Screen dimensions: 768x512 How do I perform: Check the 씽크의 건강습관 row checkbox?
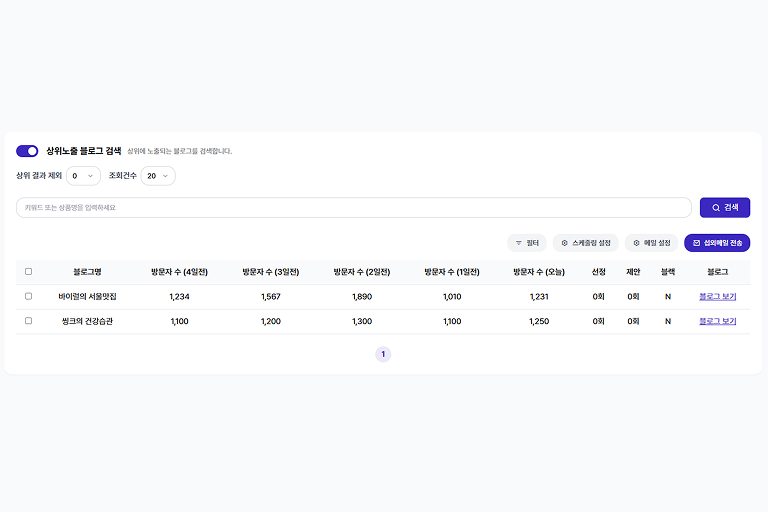point(28,321)
